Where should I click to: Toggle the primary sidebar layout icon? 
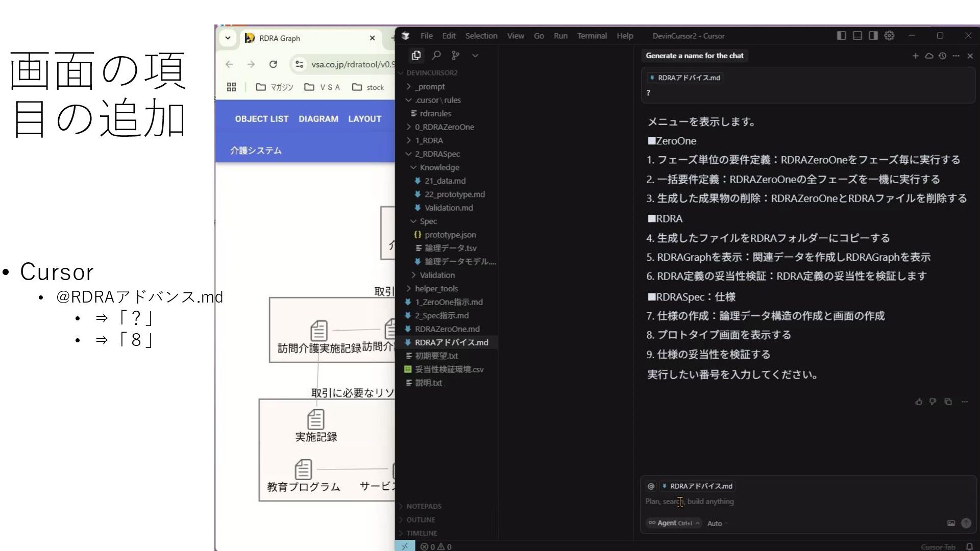842,35
